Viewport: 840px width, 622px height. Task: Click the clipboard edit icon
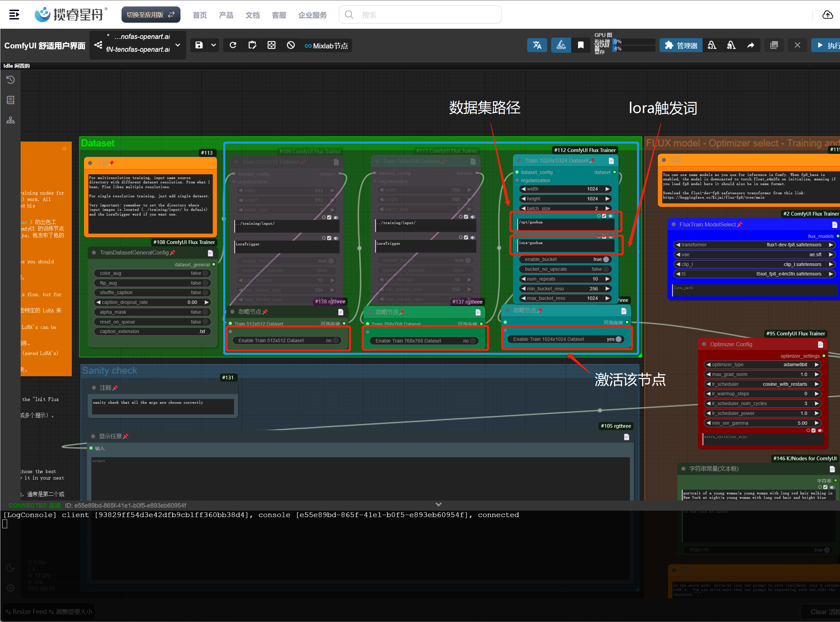point(252,45)
